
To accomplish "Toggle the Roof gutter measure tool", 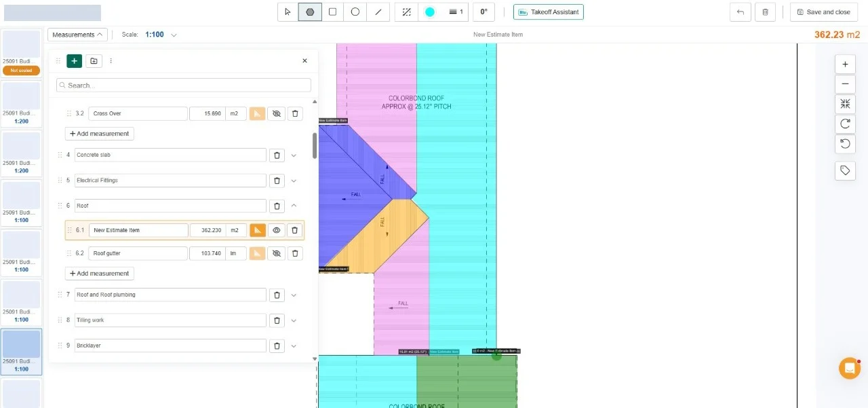I will [257, 253].
